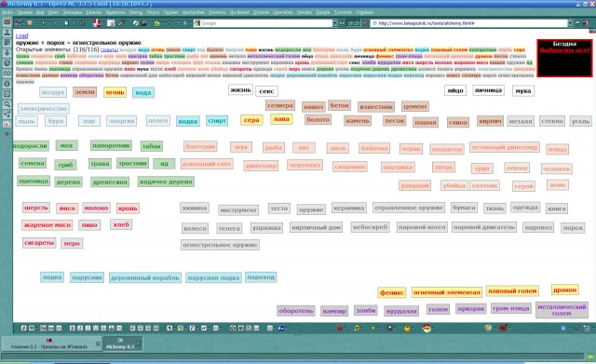The image size is (596, 364).
Task: Click the лавовый голем tile
Action: tap(512, 290)
